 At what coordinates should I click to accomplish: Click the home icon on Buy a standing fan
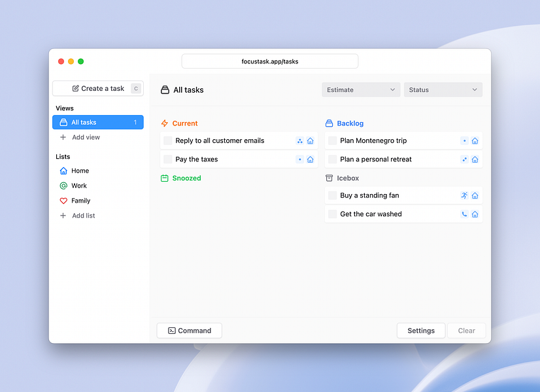pos(475,195)
